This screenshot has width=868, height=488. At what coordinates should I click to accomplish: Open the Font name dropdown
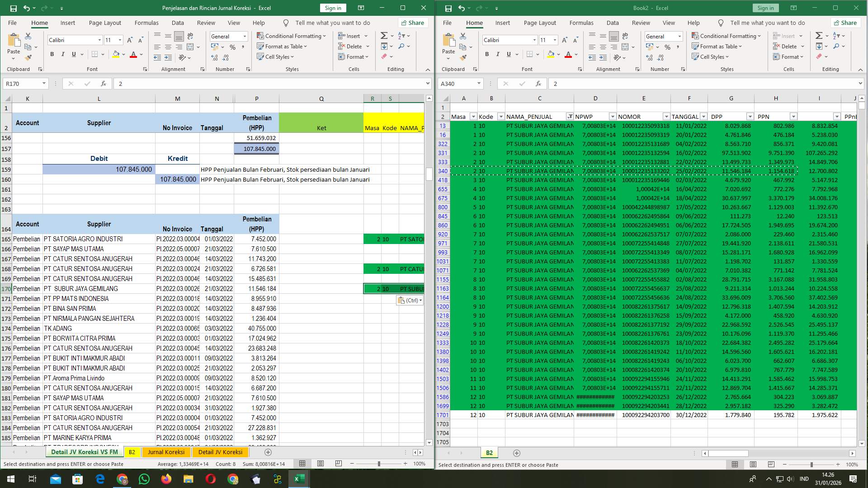tap(100, 40)
